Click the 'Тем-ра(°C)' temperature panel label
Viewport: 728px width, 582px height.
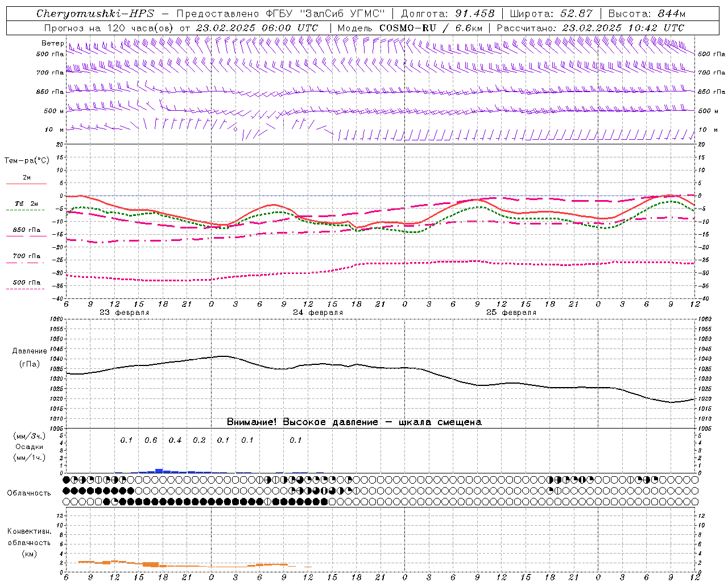tap(27, 161)
